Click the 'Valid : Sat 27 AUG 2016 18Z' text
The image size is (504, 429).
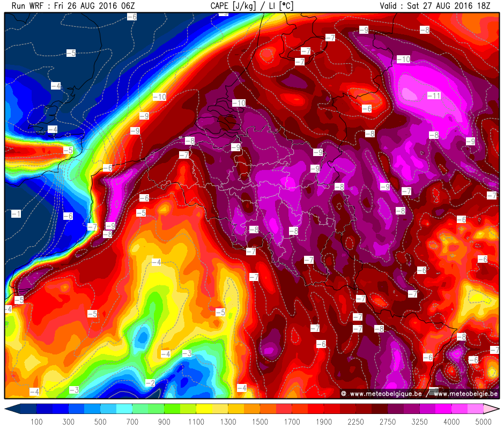coord(435,6)
